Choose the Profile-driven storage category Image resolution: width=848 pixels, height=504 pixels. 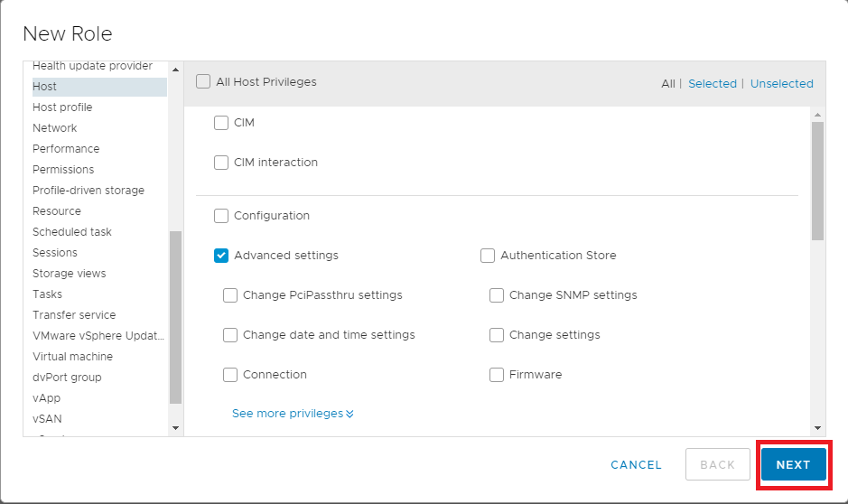[x=88, y=191]
